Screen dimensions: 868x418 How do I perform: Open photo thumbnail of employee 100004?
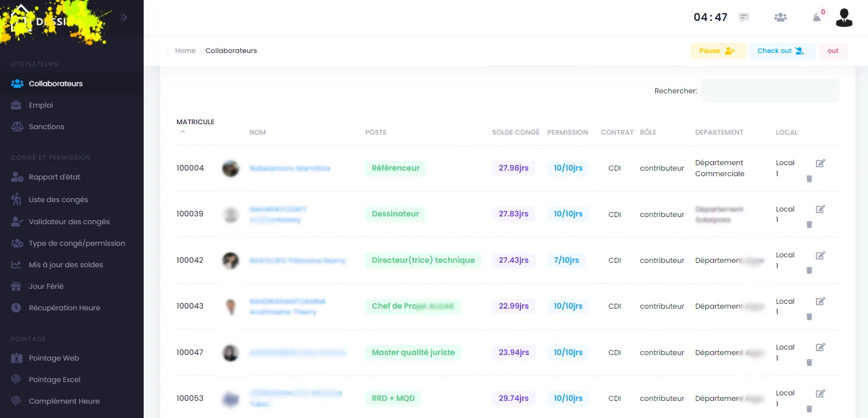[x=230, y=168]
